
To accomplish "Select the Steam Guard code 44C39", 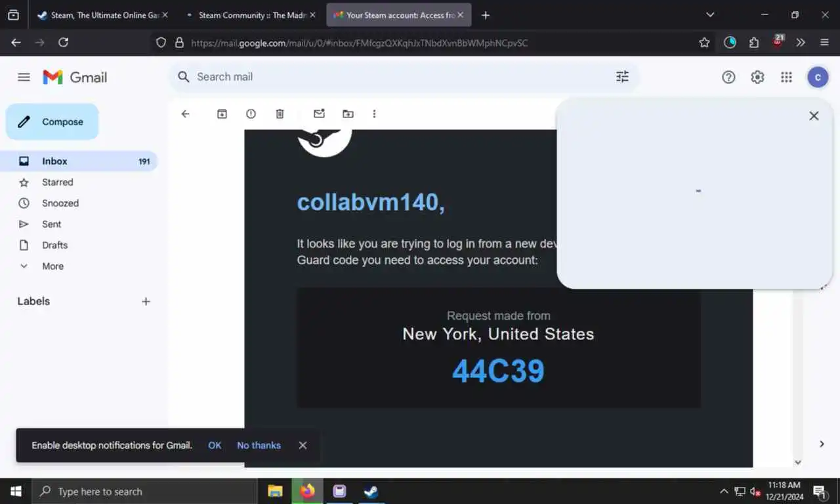I will (x=499, y=371).
